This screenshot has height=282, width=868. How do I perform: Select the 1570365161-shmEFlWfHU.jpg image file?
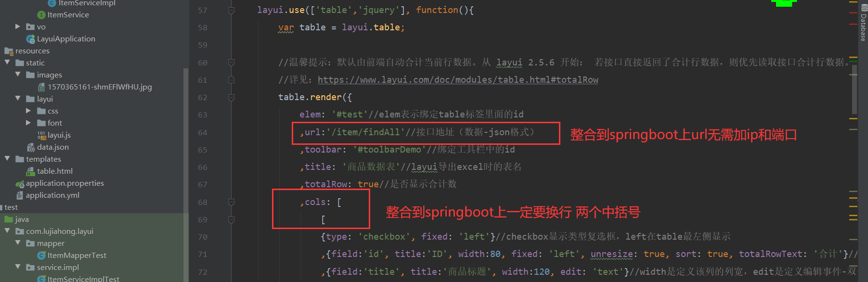click(x=99, y=87)
